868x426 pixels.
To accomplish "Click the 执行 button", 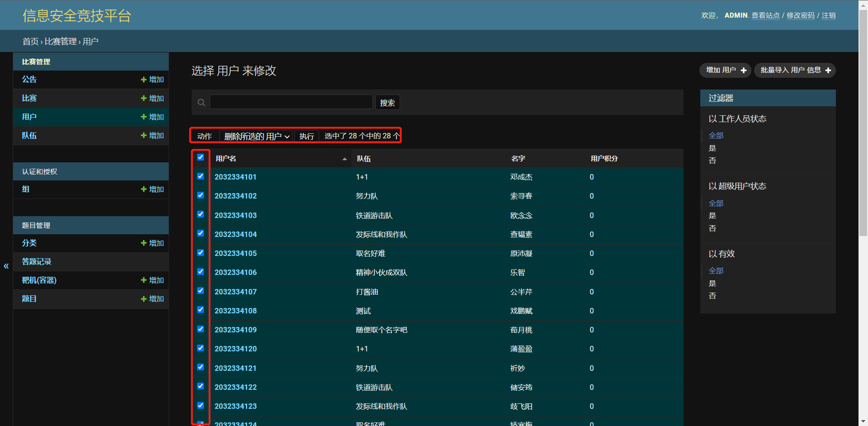I will (307, 136).
